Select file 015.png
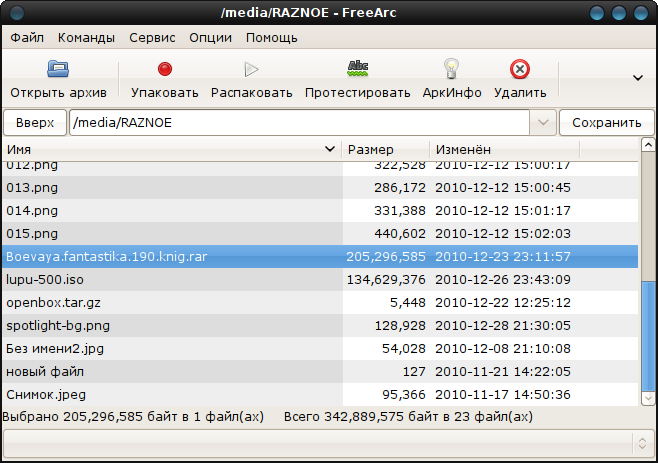Image resolution: width=658 pixels, height=463 pixels. 32,234
